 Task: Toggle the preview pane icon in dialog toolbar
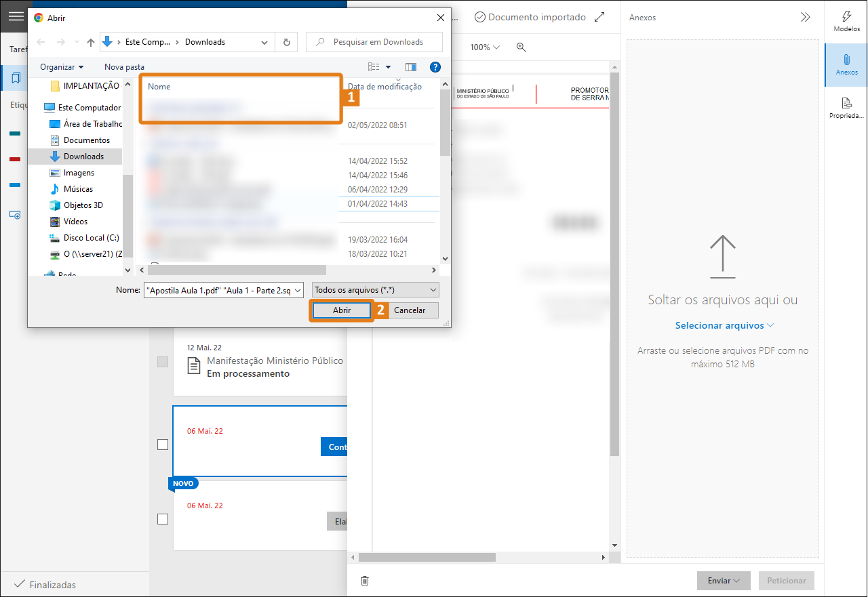(x=410, y=67)
